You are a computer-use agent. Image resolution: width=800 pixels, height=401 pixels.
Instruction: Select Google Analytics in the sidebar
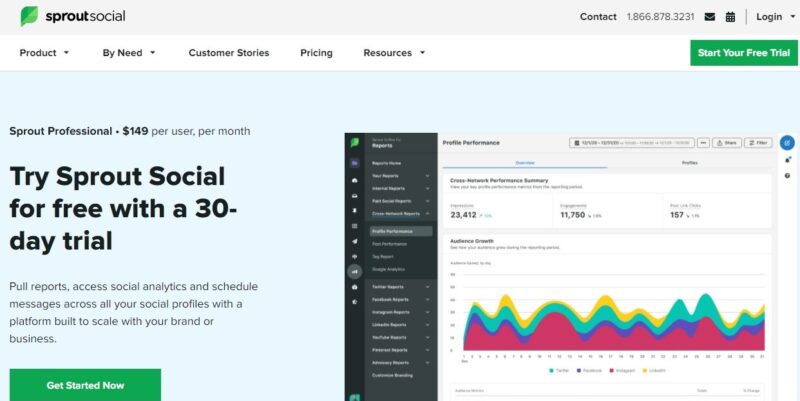[388, 269]
